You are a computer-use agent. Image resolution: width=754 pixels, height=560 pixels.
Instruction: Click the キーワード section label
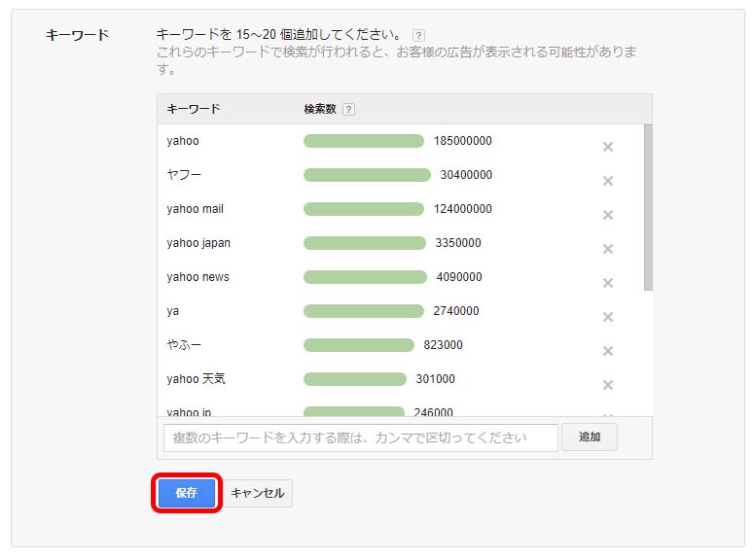[77, 35]
